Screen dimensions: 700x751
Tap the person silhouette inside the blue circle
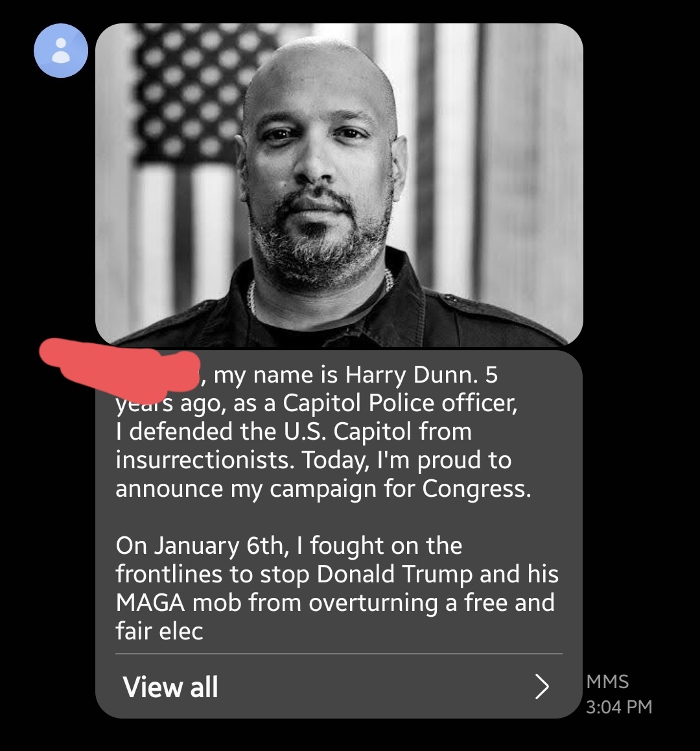[x=61, y=51]
